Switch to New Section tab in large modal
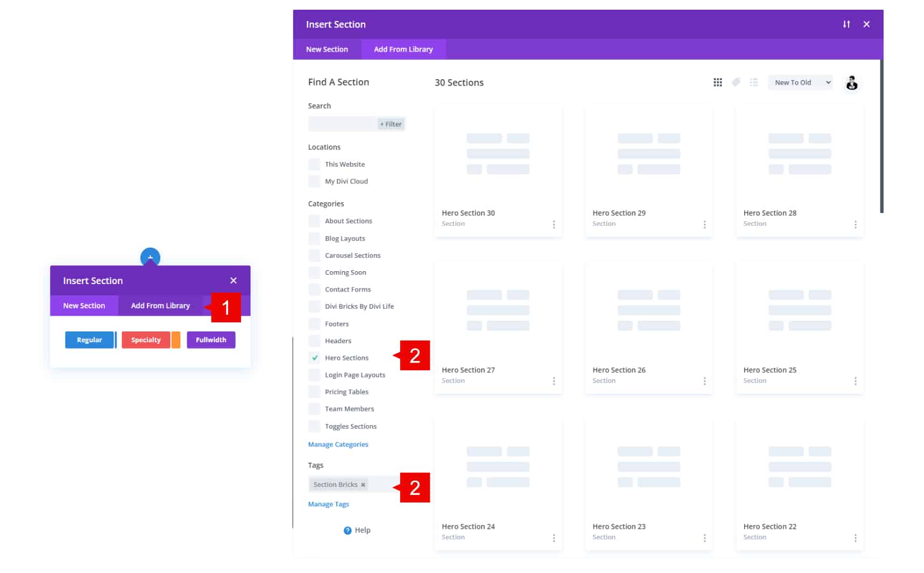 327,49
